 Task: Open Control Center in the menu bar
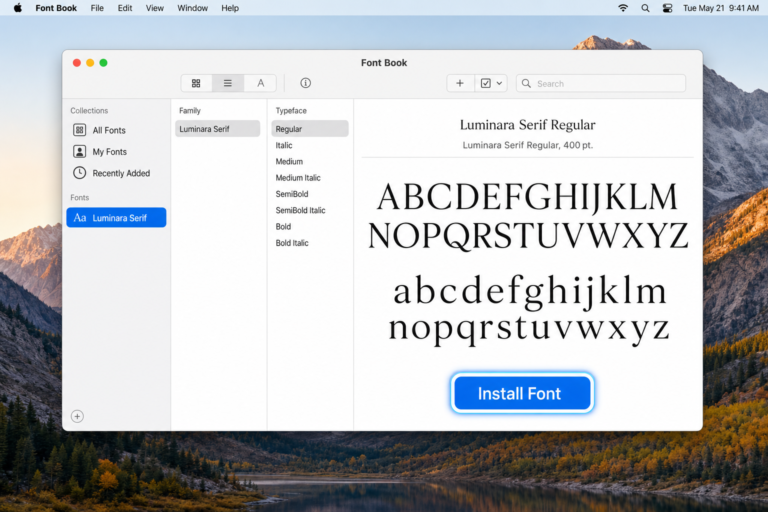[667, 8]
